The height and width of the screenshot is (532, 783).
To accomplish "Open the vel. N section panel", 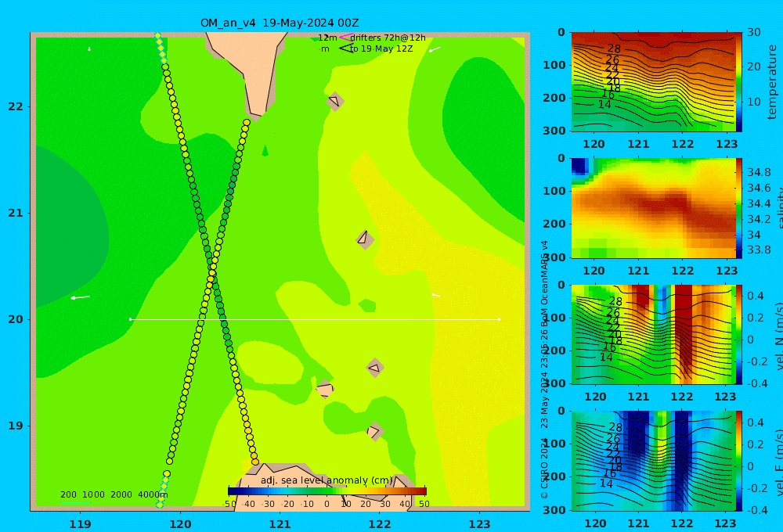I will (x=653, y=334).
